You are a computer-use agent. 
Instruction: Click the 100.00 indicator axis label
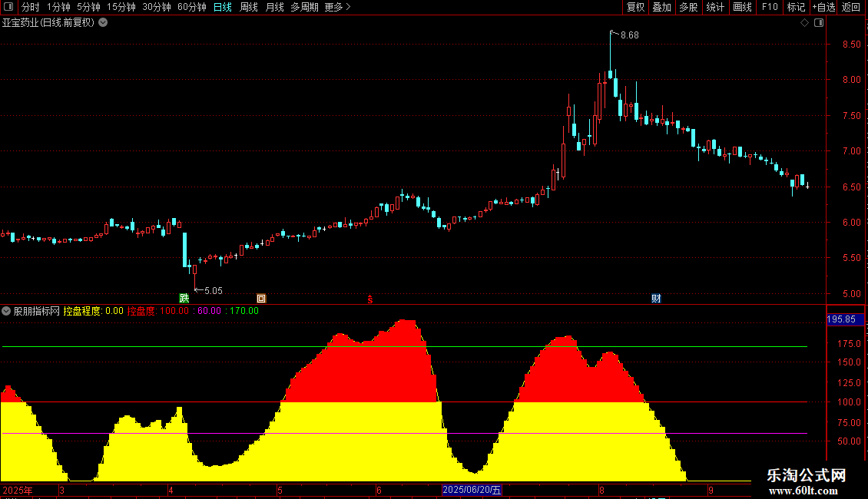[849, 402]
